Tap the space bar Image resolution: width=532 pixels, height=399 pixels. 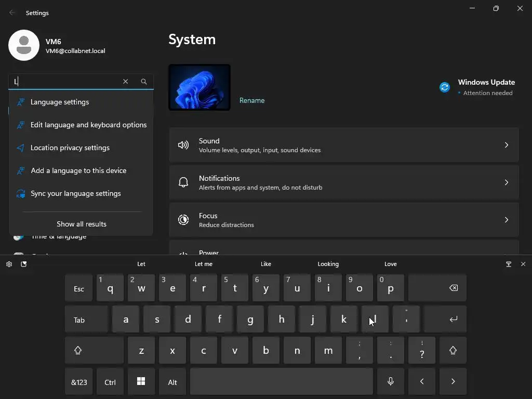[x=282, y=382]
